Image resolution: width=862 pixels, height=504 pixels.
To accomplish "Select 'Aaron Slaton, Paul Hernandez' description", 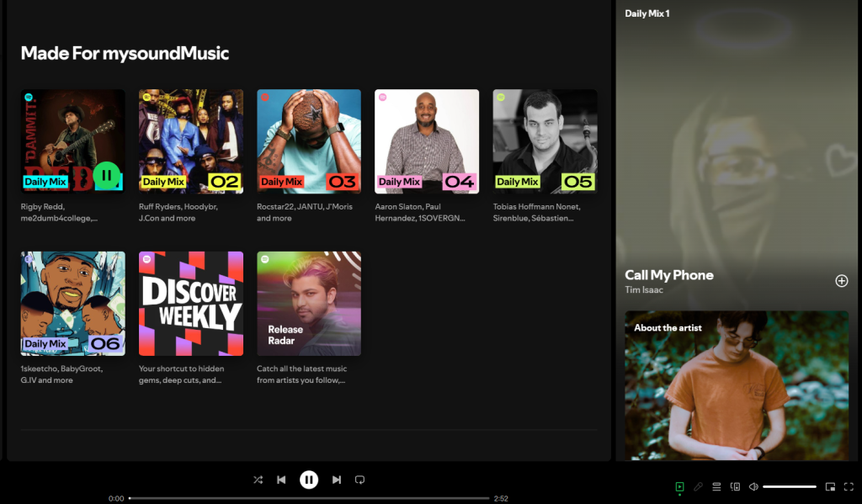I will tap(420, 212).
